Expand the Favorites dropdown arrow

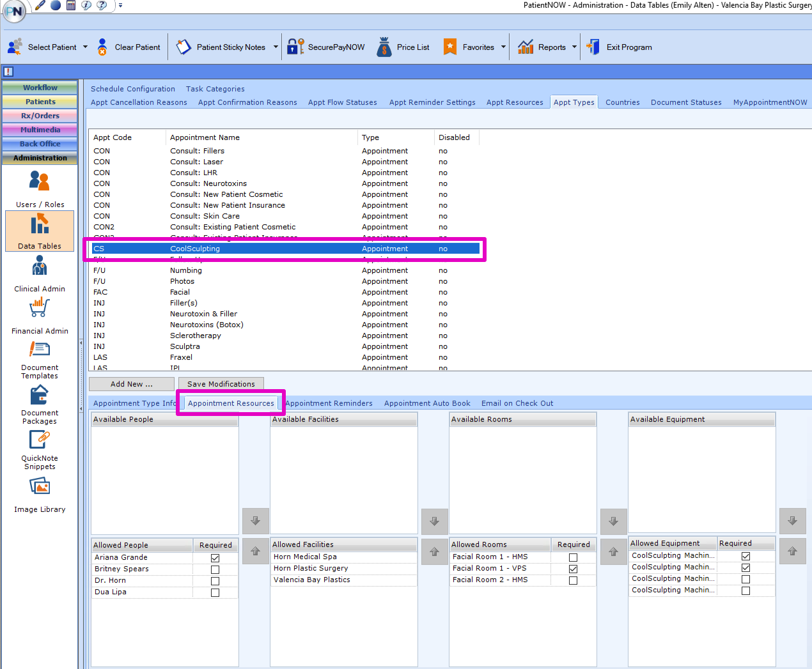coord(503,47)
